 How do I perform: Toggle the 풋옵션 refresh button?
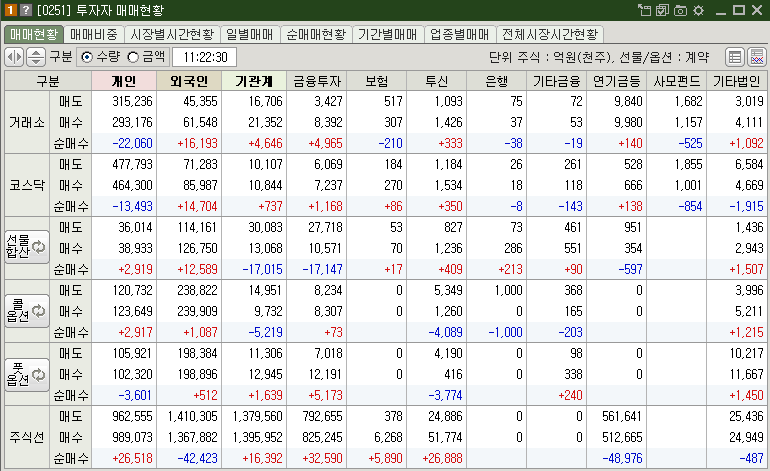[x=27, y=374]
